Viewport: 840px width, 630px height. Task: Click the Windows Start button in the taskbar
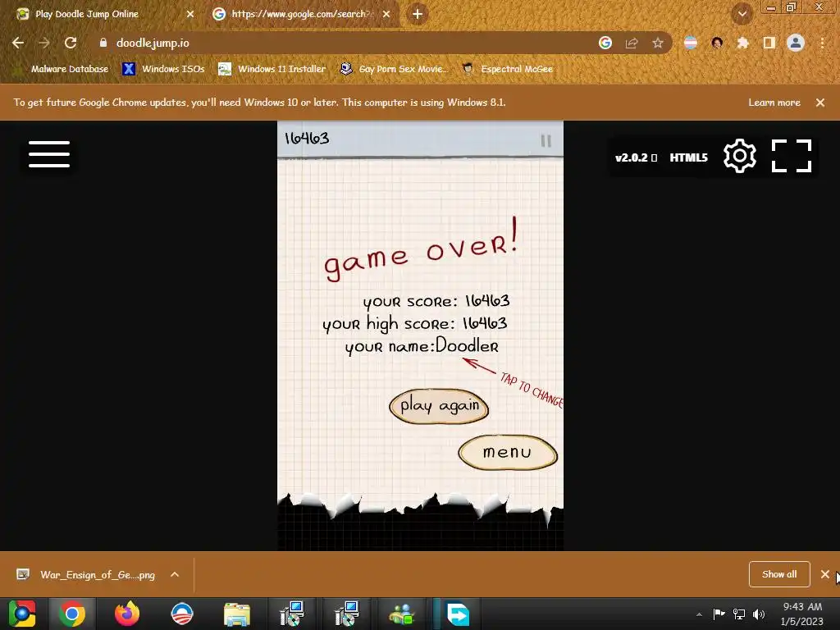(x=22, y=614)
